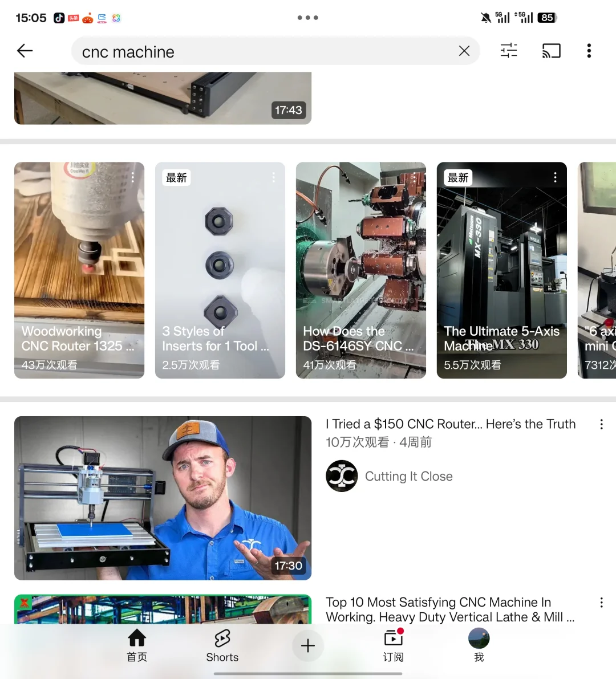Open options for DS-6146SY CNC short
Image resolution: width=616 pixels, height=679 pixels.
coord(414,177)
